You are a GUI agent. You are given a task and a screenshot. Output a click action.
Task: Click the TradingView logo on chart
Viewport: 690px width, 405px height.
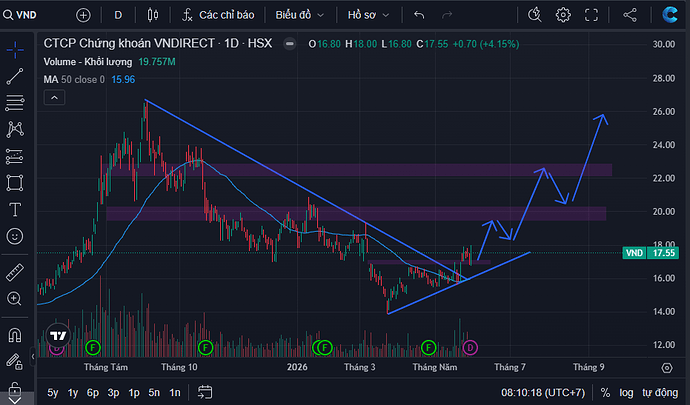tap(58, 336)
